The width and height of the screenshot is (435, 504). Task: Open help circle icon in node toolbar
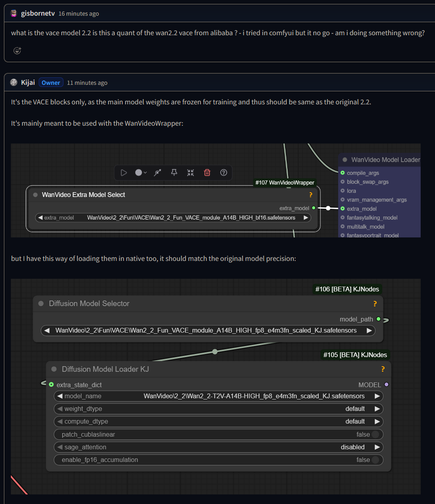224,173
